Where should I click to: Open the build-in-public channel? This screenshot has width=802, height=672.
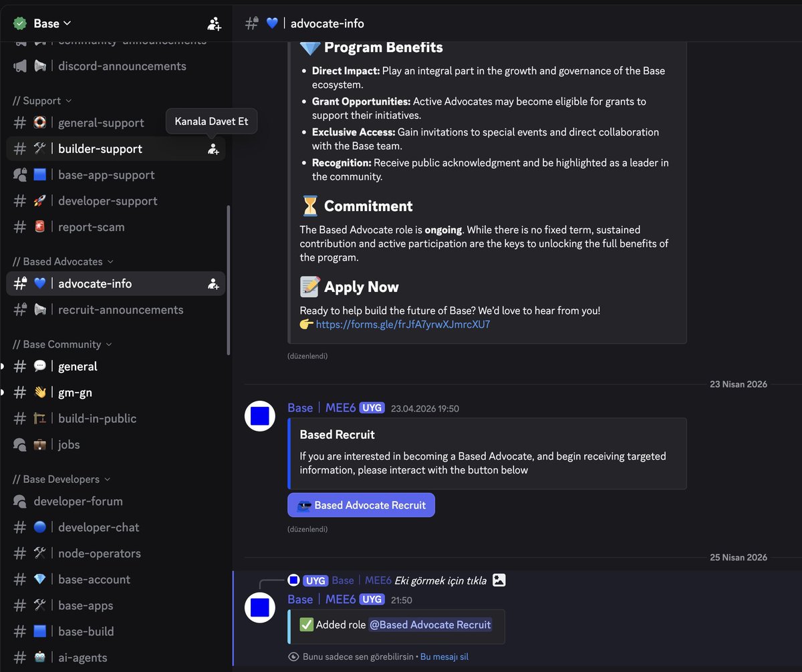click(116, 419)
